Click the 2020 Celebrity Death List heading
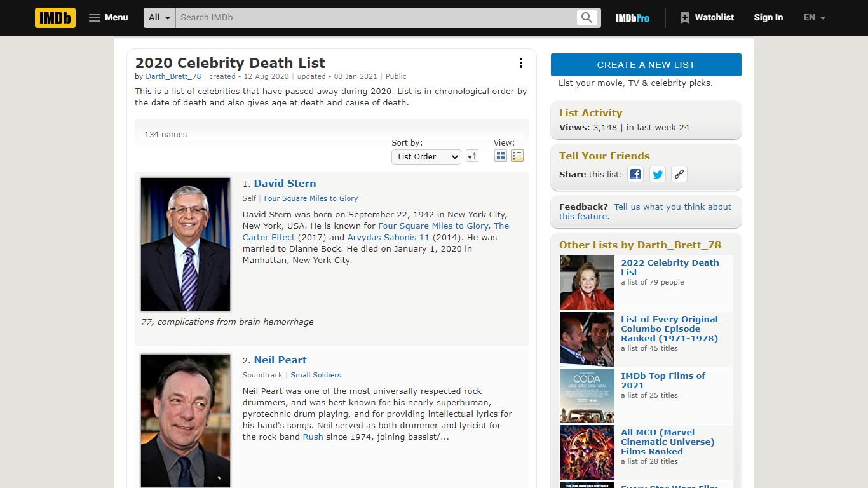This screenshot has width=868, height=488. (x=230, y=63)
